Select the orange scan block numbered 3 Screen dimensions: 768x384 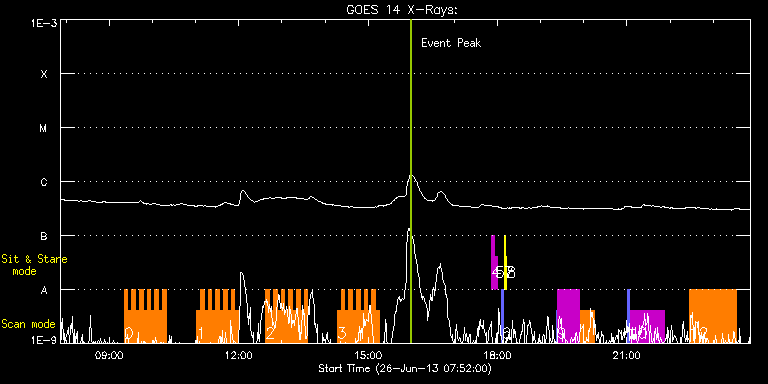(x=359, y=316)
